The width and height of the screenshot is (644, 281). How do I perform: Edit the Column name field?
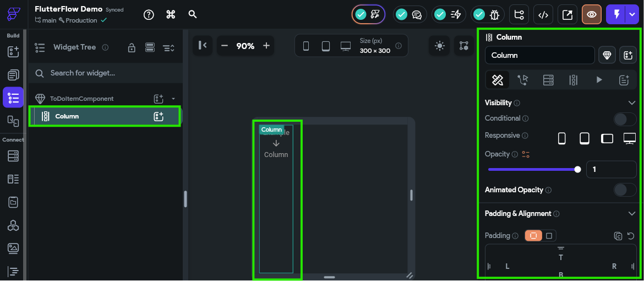click(539, 55)
